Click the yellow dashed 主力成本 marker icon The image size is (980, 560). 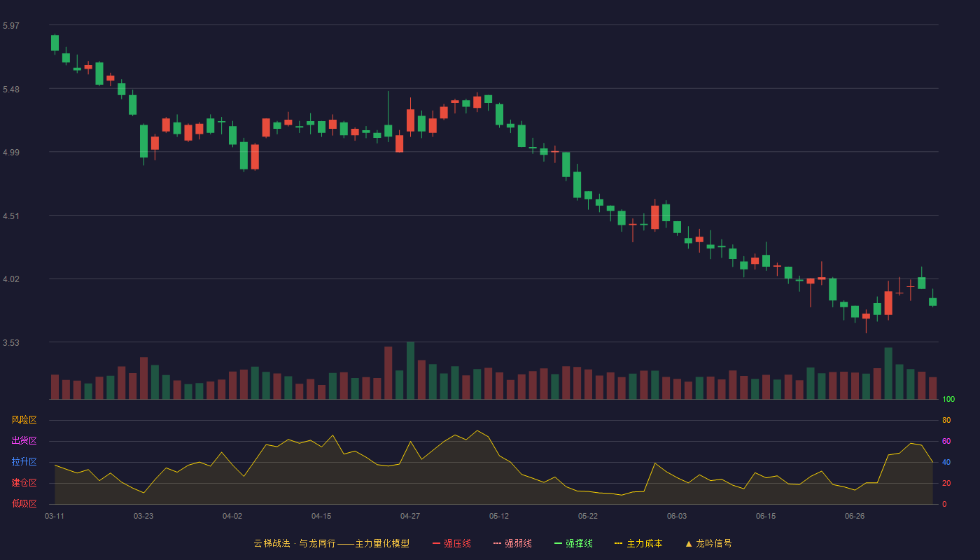tap(618, 543)
